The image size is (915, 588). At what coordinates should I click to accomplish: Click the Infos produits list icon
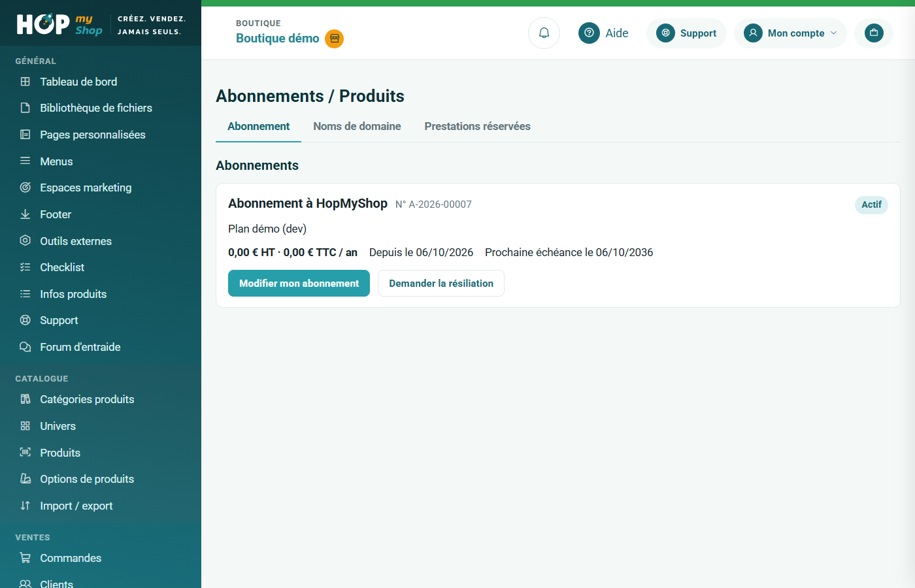[25, 294]
